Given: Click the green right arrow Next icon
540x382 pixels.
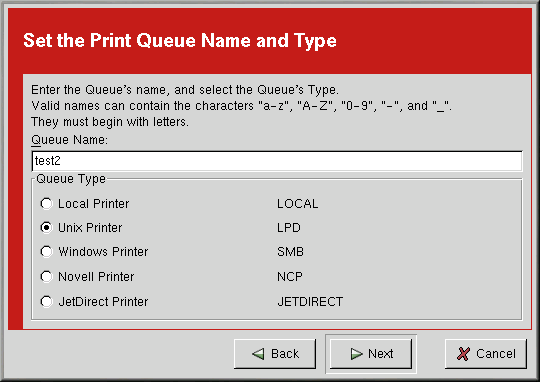Looking at the screenshot, I should pyautogui.click(x=356, y=354).
